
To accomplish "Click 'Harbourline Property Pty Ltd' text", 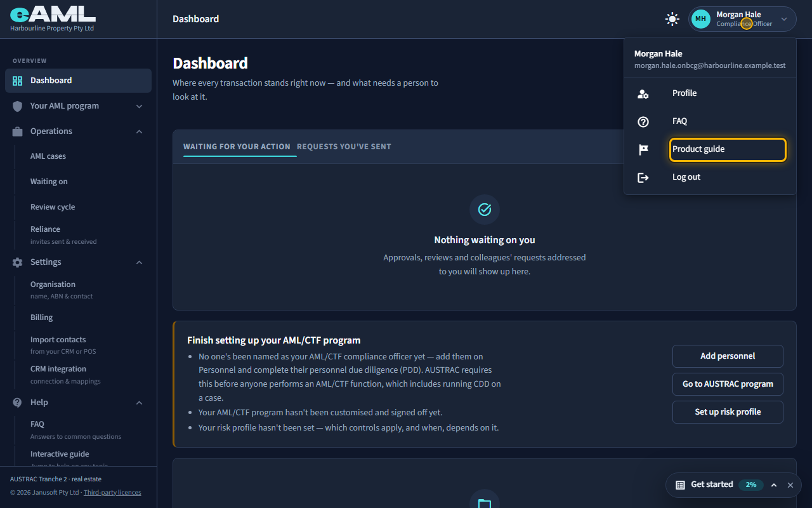I will click(x=52, y=29).
